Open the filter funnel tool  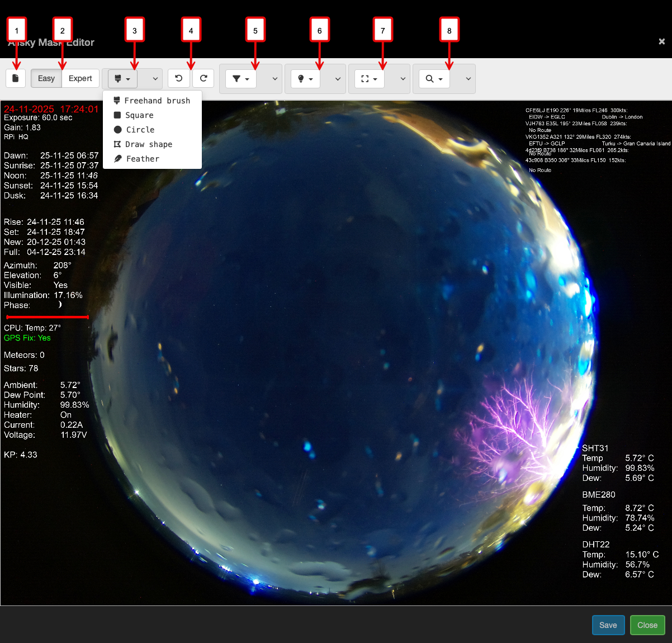tap(240, 79)
